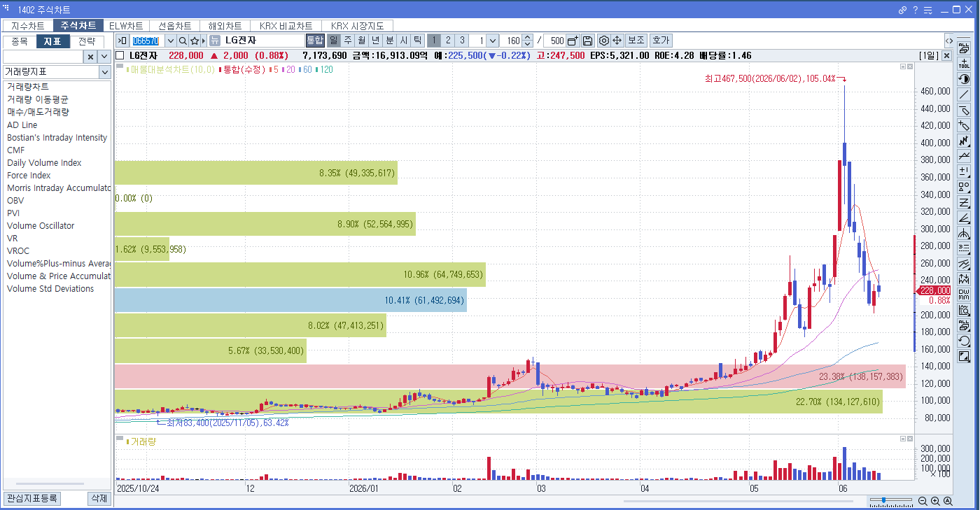This screenshot has width=980, height=510.
Task: Open the help question mark icon
Action: pyautogui.click(x=915, y=10)
